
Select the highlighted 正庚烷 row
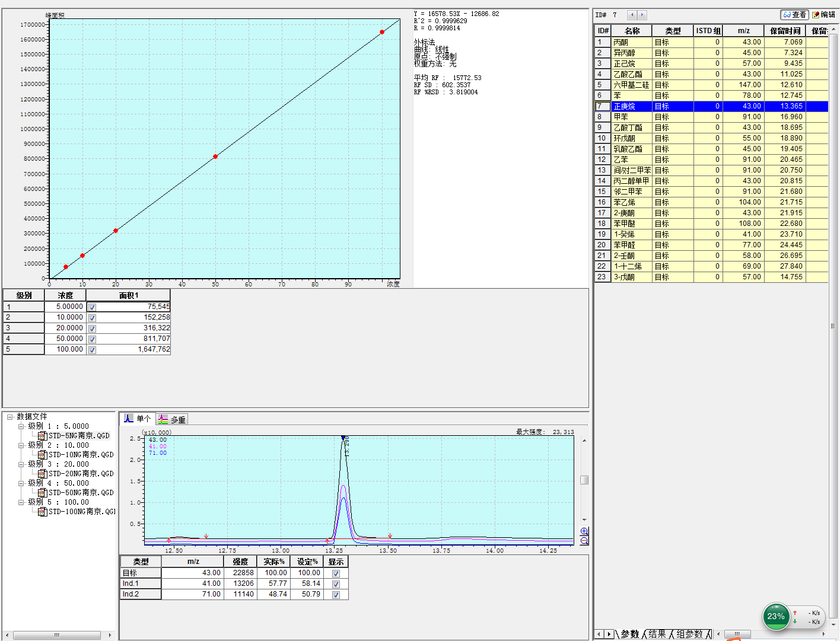tap(711, 106)
